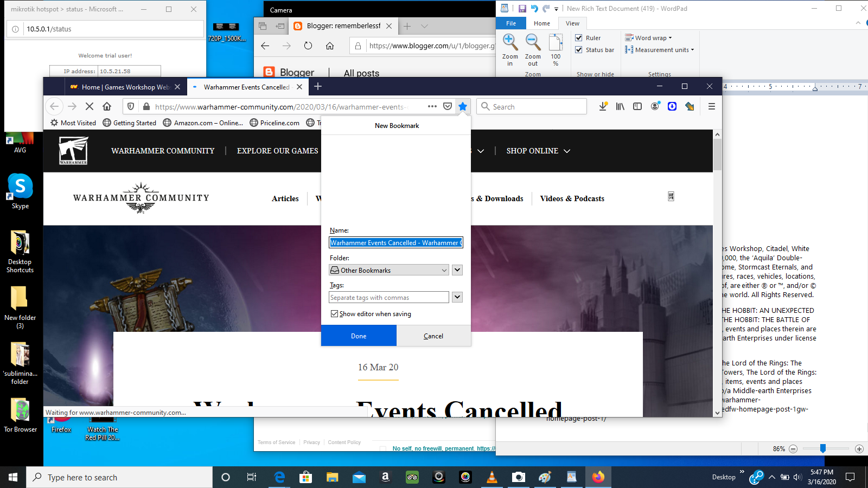Screen dimensions: 868x488
Task: Toggle Ruler checkbox in WordPad
Action: pyautogui.click(x=579, y=38)
